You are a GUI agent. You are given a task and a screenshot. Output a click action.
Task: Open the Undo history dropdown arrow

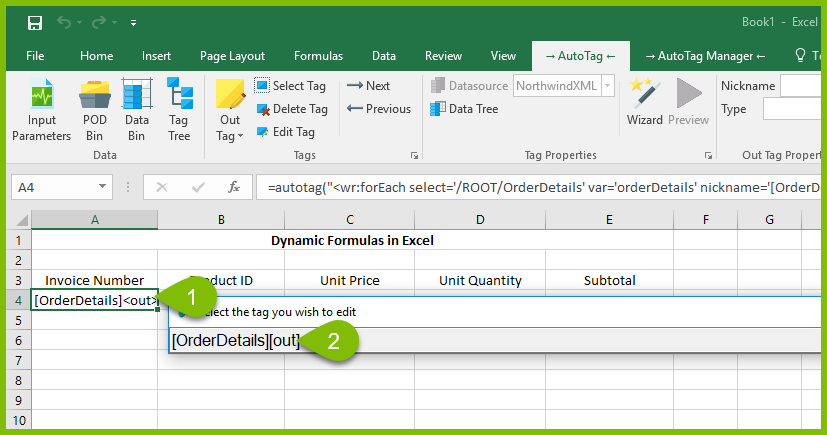(80, 23)
